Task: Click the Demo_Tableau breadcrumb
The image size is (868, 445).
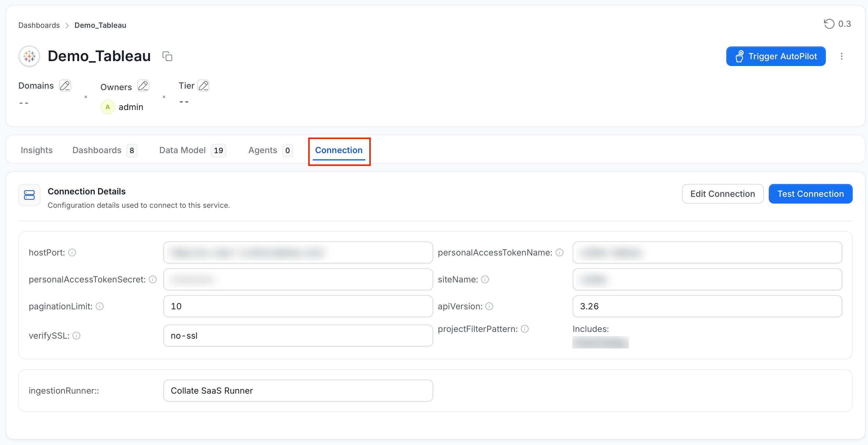Action: pos(100,25)
